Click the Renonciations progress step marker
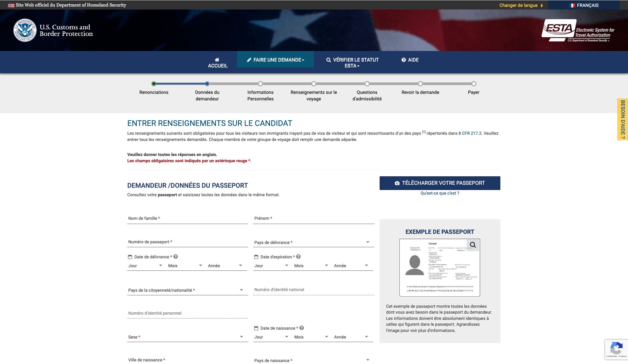The height and width of the screenshot is (364, 628). 154,84
